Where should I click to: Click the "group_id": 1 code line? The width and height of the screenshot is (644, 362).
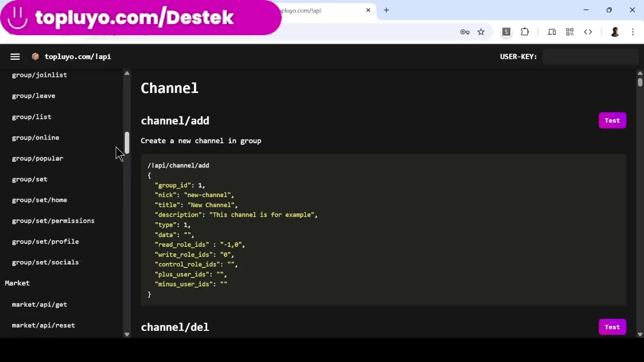point(180,185)
